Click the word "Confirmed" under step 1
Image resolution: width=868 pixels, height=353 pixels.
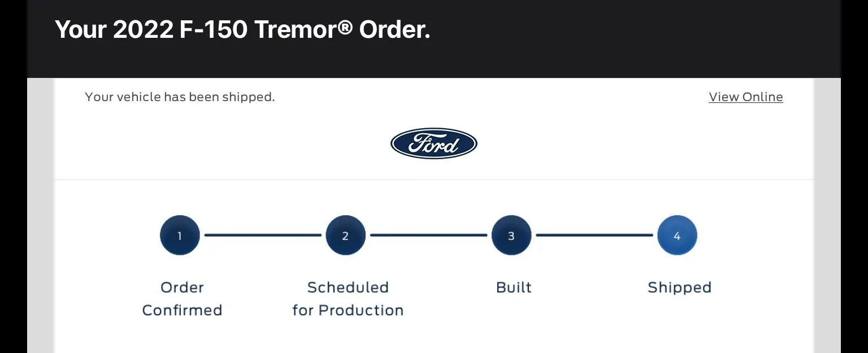coord(182,310)
